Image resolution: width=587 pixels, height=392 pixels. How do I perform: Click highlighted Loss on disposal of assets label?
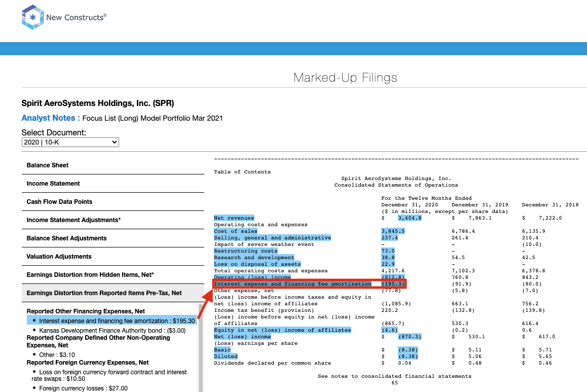[x=258, y=264]
